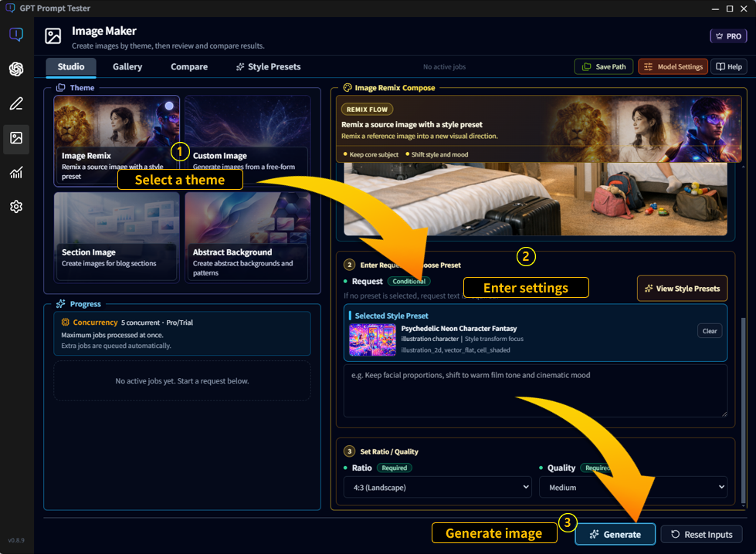Viewport: 756px width, 554px height.
Task: Open the settings gear in the sidebar
Action: 17,207
